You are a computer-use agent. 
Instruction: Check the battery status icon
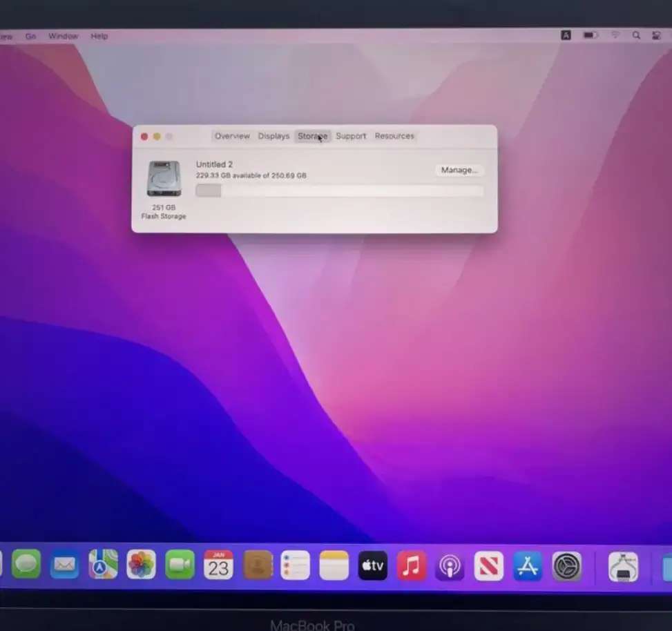click(591, 35)
